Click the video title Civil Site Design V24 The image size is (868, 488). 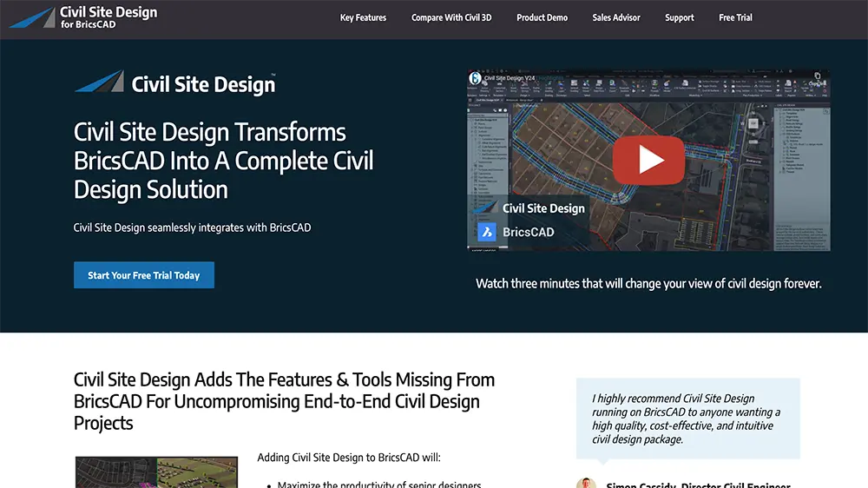(510, 78)
